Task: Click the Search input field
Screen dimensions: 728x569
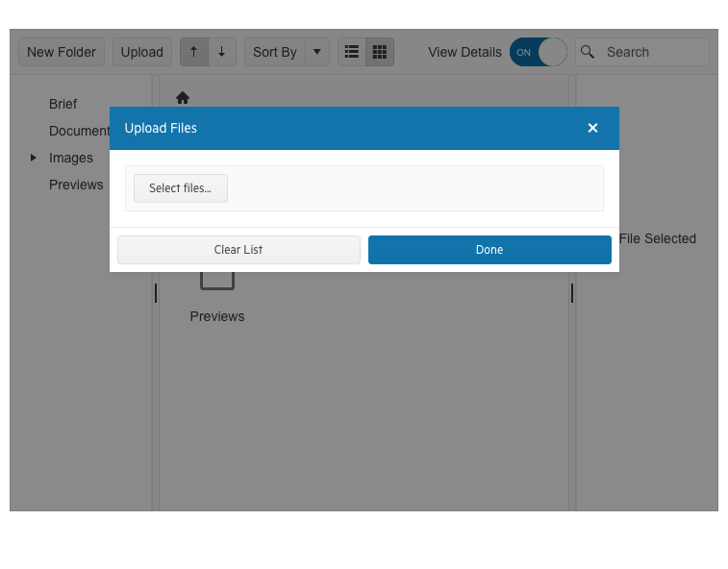Action: [x=642, y=52]
